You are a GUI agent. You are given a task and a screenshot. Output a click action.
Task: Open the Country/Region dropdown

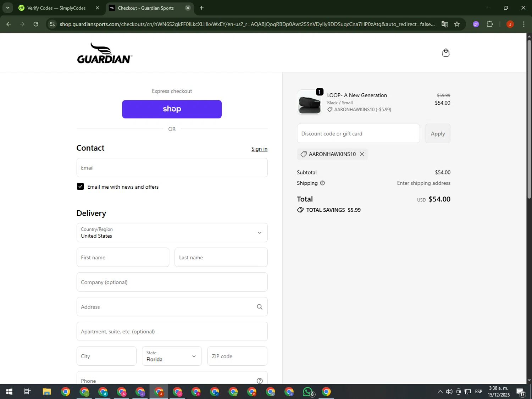[172, 233]
